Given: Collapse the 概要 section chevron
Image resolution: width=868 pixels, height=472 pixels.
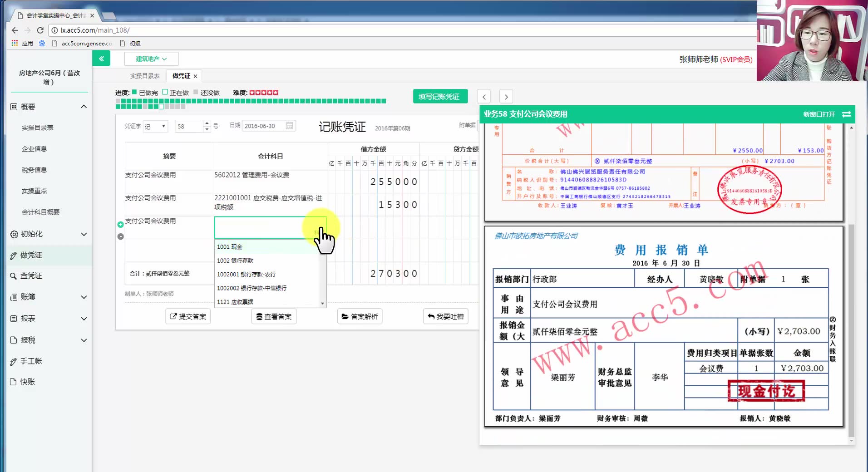Looking at the screenshot, I should (84, 106).
